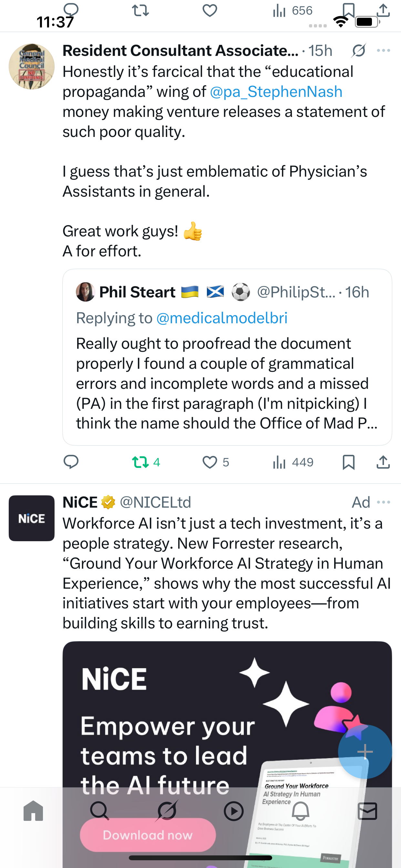Open the @pa_StephenNash mention link
This screenshot has width=401, height=868.
click(276, 92)
